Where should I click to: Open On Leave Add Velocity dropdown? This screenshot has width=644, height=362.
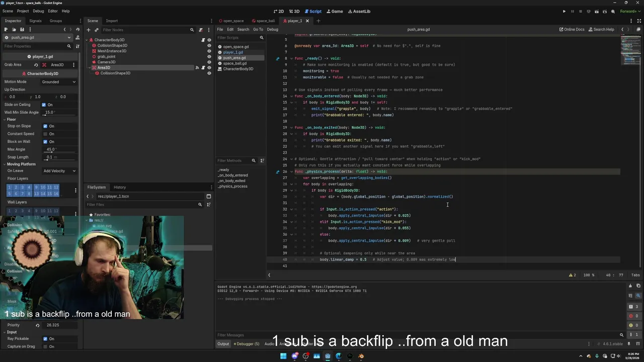click(59, 171)
